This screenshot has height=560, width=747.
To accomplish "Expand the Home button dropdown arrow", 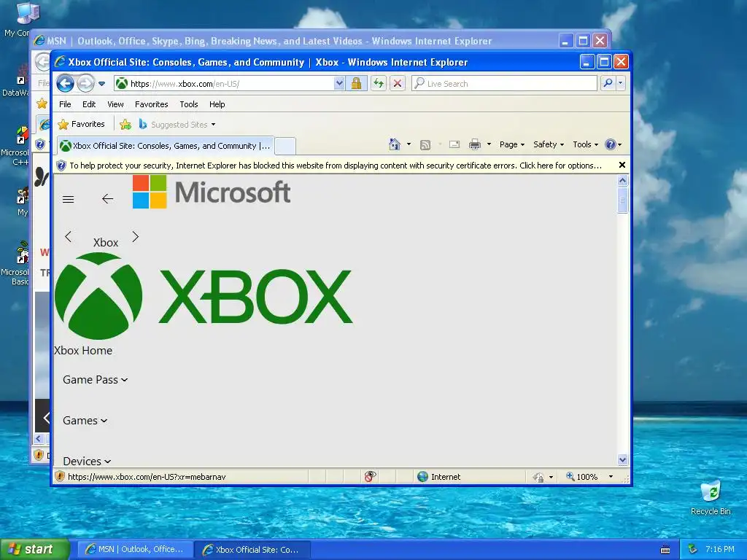I will click(x=409, y=144).
